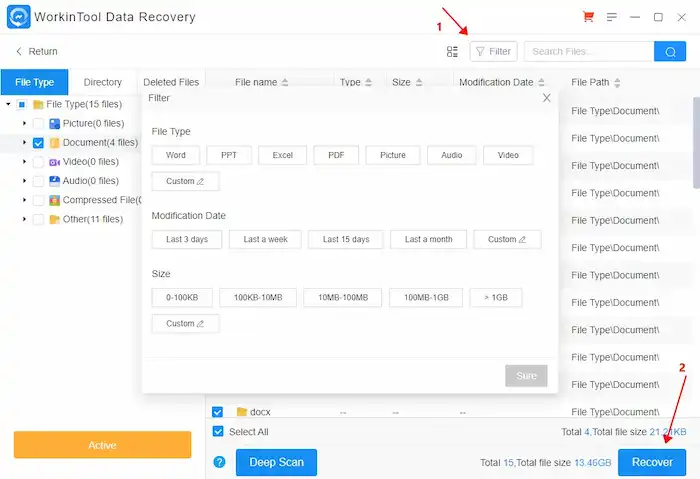Open Custom file type filter option
700x479 pixels.
click(185, 181)
